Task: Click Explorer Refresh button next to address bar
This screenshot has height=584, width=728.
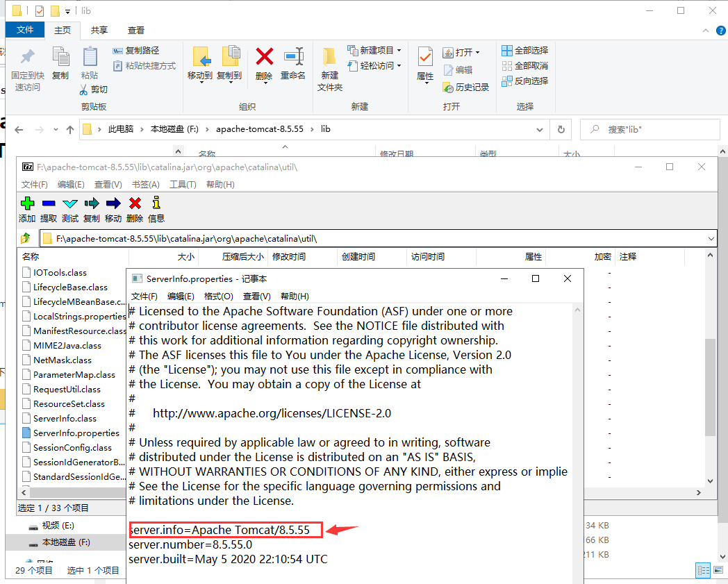Action: [x=561, y=130]
